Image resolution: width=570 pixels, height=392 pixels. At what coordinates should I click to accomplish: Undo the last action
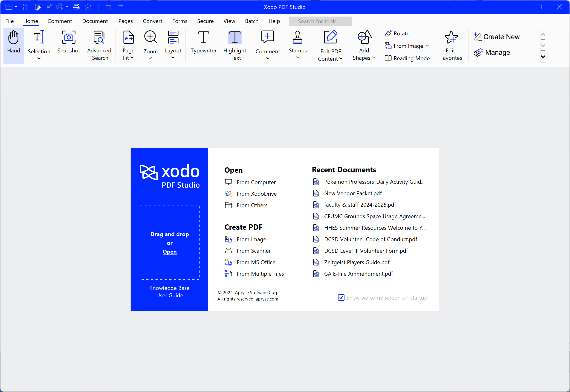(108, 7)
